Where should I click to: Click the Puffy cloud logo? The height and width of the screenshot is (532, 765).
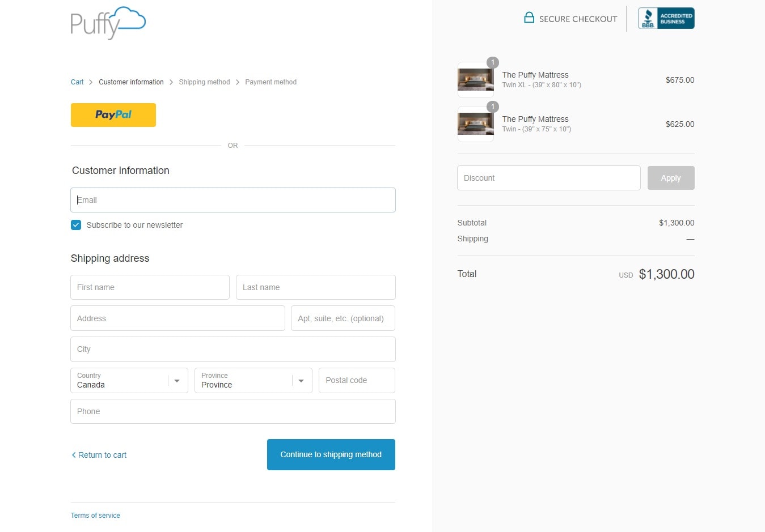(x=108, y=23)
